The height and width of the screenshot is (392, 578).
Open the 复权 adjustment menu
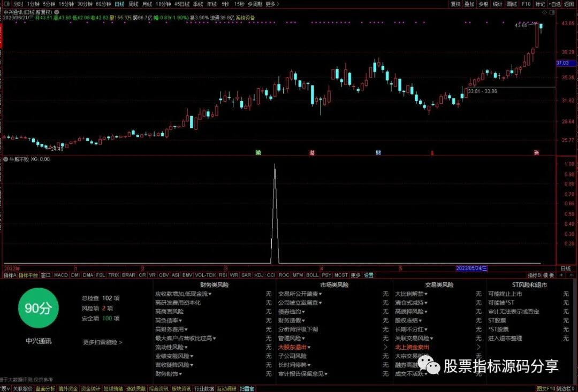[x=455, y=4]
